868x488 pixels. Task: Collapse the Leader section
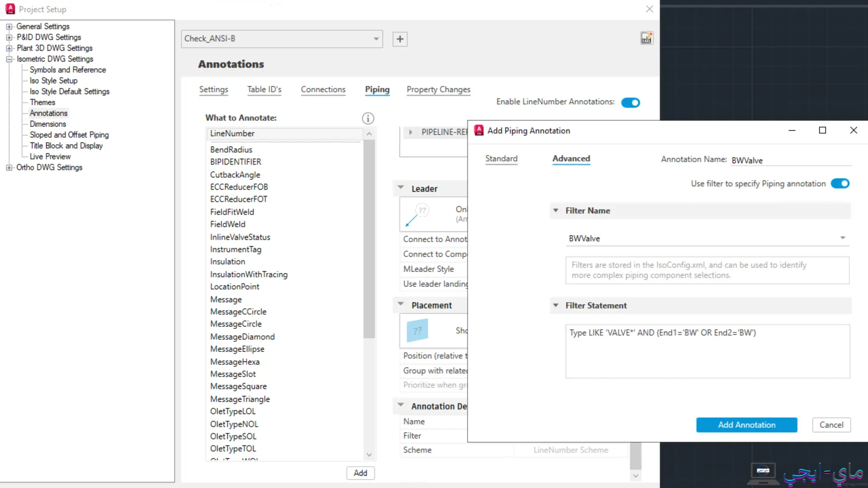coord(401,188)
